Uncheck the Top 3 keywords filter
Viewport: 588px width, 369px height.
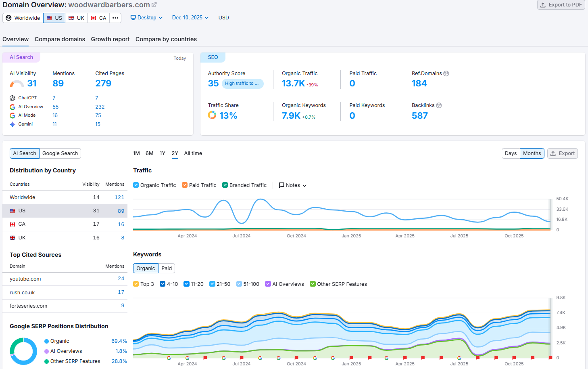coord(136,284)
